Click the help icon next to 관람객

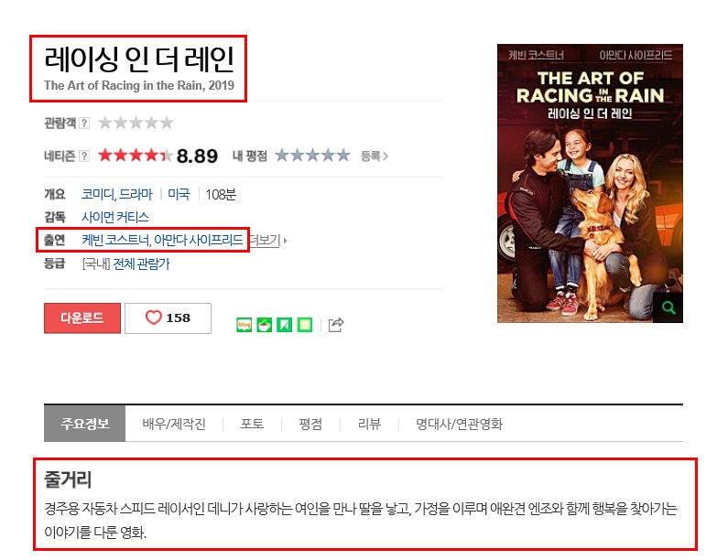84,123
